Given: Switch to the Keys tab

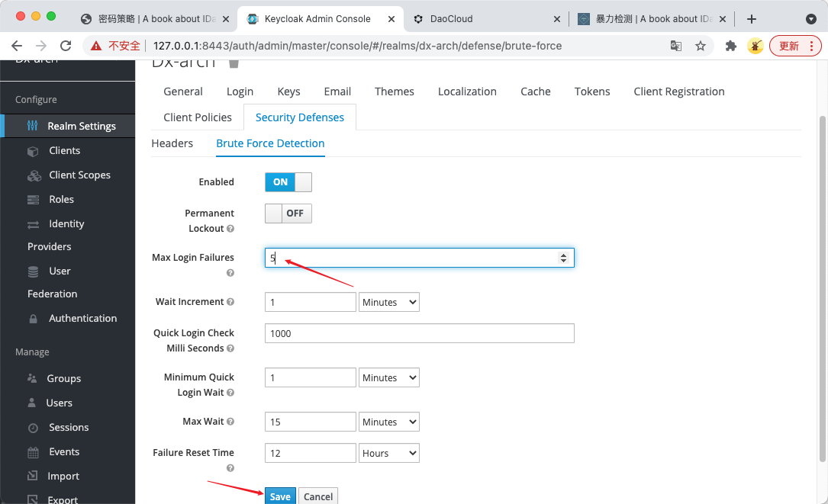Looking at the screenshot, I should coord(289,91).
